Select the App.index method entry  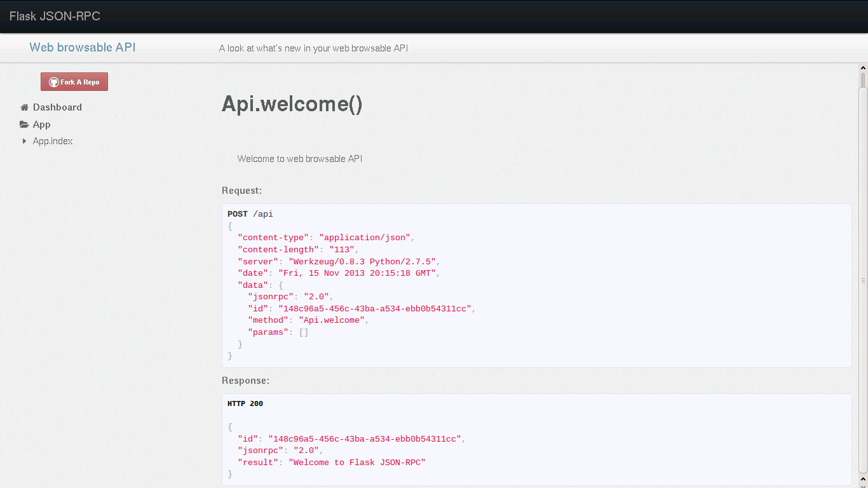(x=53, y=141)
